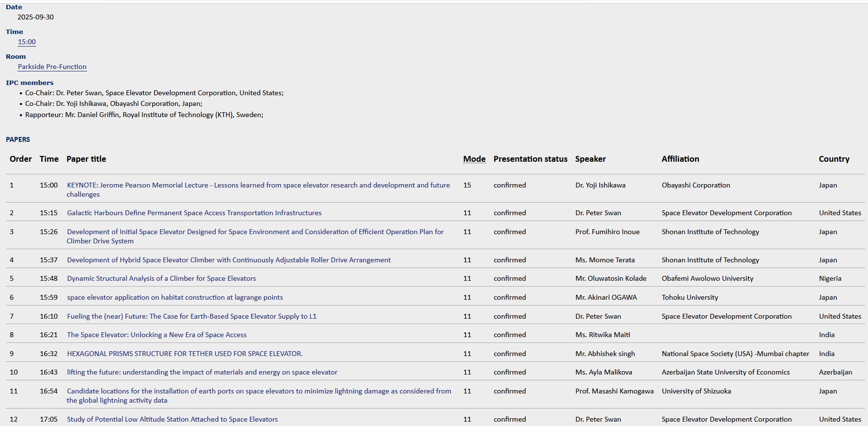Screen dimensions: 868x426
Task: Click National Space Society (USA) -Mumbai chapter
Action: pos(735,354)
